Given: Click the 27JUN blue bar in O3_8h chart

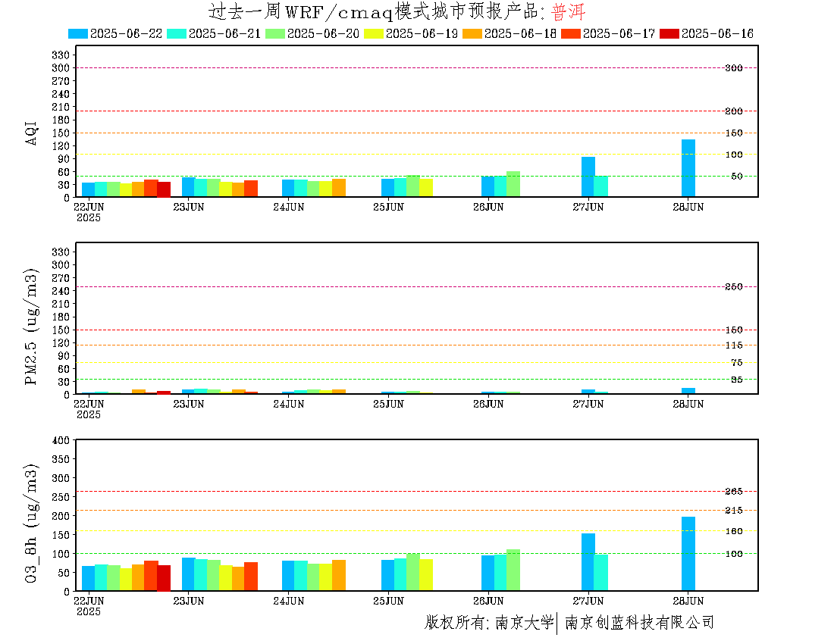Looking at the screenshot, I should tap(588, 562).
